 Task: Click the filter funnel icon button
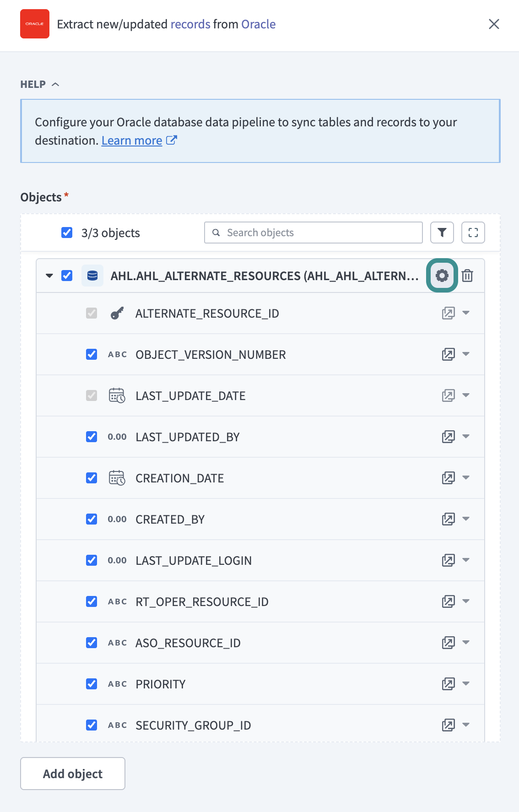[x=442, y=233]
